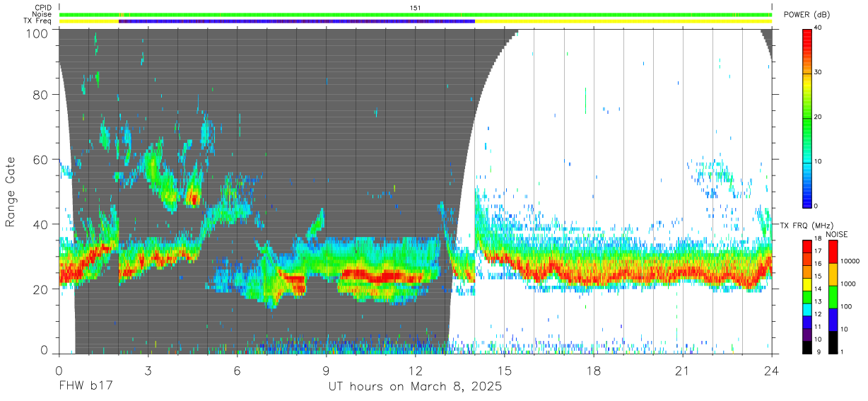Click the CPID value 151
868x401 pixels.
(416, 7)
